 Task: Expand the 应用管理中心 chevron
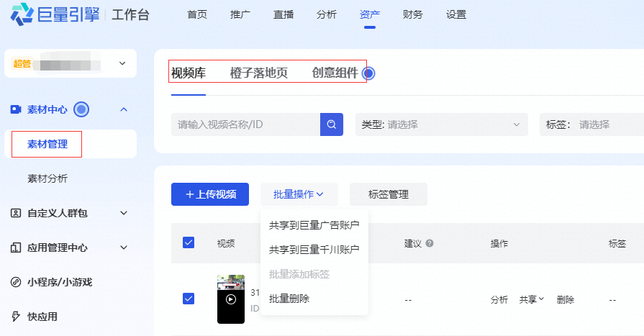coord(124,248)
